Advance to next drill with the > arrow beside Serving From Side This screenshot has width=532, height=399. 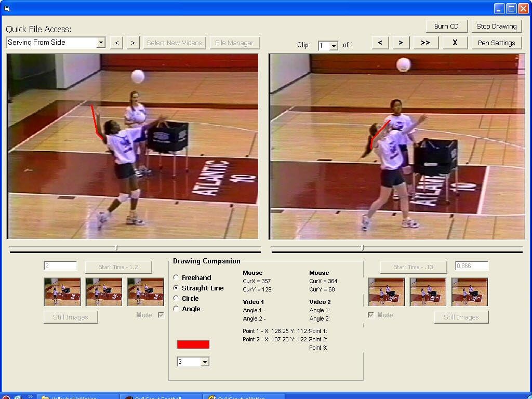[x=133, y=43]
